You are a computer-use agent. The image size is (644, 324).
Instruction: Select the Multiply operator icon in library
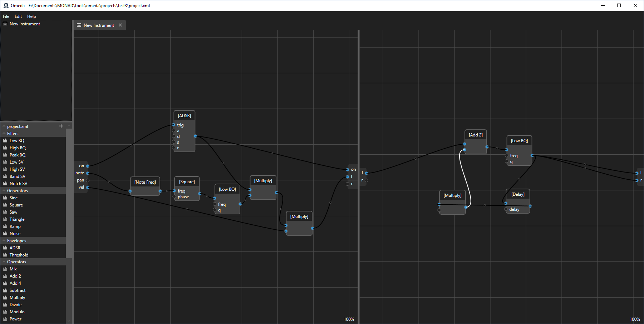pos(5,298)
